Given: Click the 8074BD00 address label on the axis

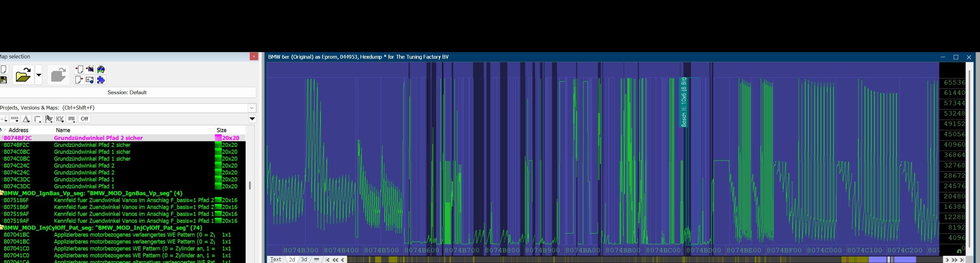Looking at the screenshot, I should [703, 250].
